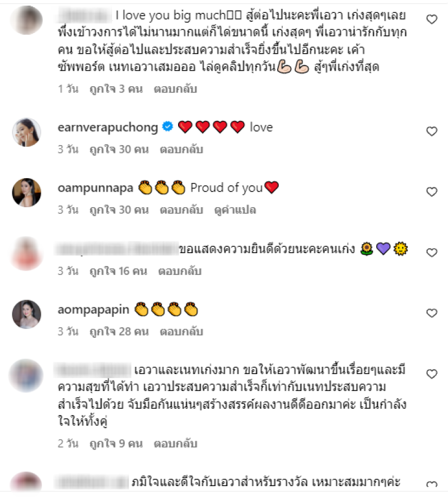This screenshot has width=448, height=499.
Task: Reply to oampunnapa's comment
Action: tap(181, 209)
